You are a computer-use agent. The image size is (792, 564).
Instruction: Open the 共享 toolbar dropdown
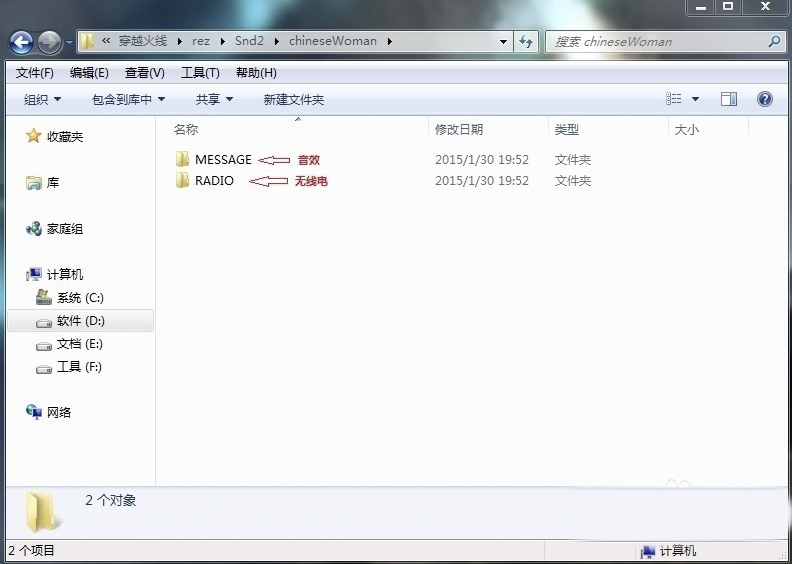tap(214, 99)
